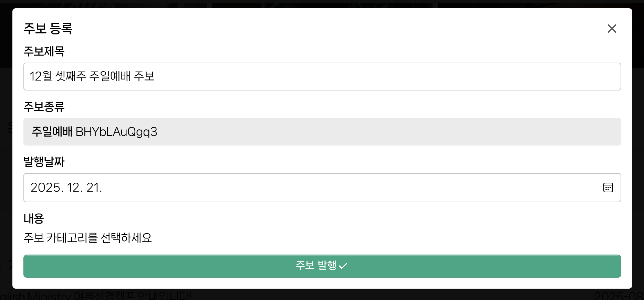Click the 내용 section label
The width and height of the screenshot is (644, 300).
pos(34,218)
